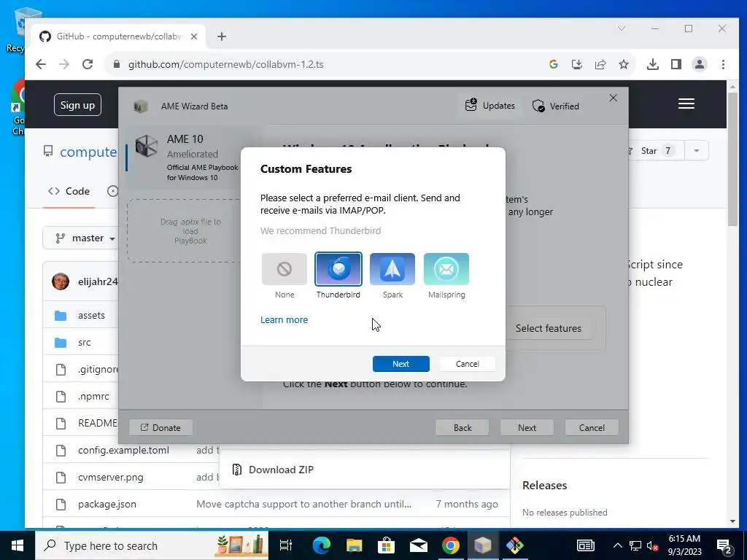Open Microsoft Store from taskbar
Image resolution: width=747 pixels, height=560 pixels.
tap(387, 545)
